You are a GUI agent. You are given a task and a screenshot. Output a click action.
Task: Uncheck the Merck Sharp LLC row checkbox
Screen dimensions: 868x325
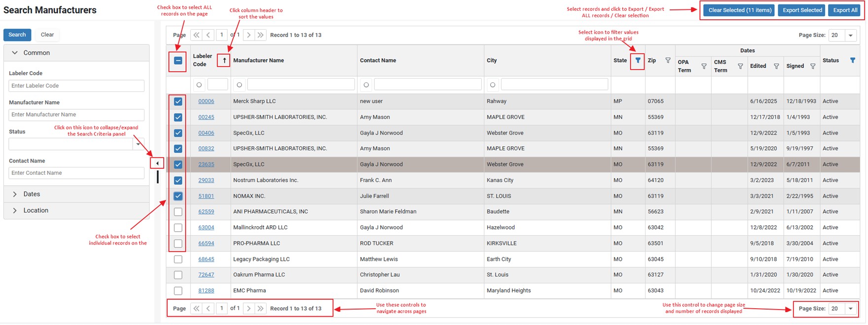(178, 101)
